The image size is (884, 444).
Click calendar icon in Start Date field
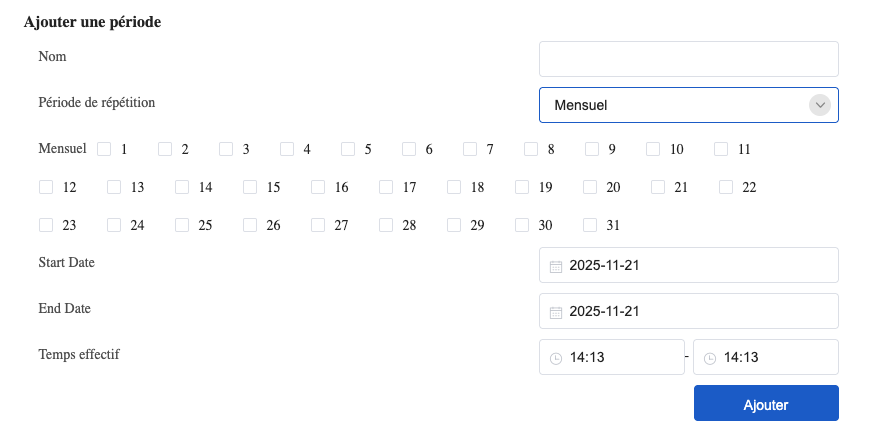point(556,266)
